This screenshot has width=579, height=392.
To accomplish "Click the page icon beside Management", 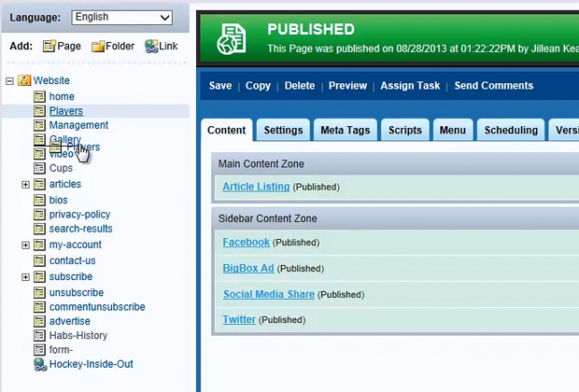I will pos(39,125).
